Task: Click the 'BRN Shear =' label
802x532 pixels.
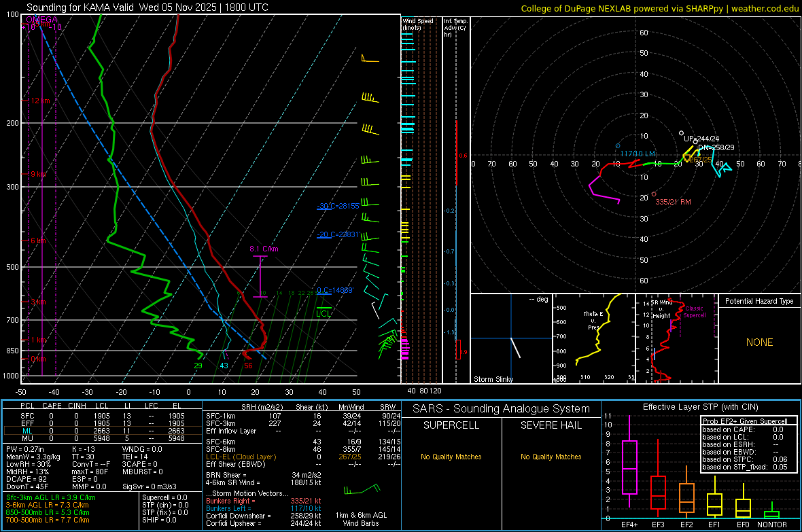Action: point(226,475)
